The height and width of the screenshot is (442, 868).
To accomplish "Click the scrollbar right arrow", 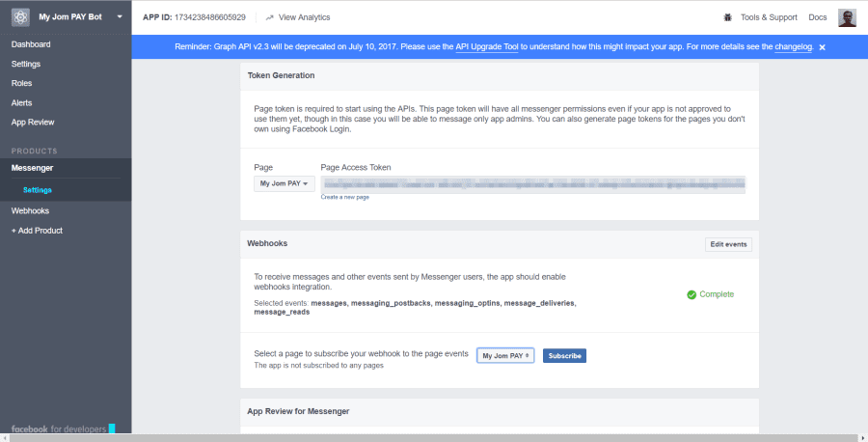I will (x=863, y=438).
